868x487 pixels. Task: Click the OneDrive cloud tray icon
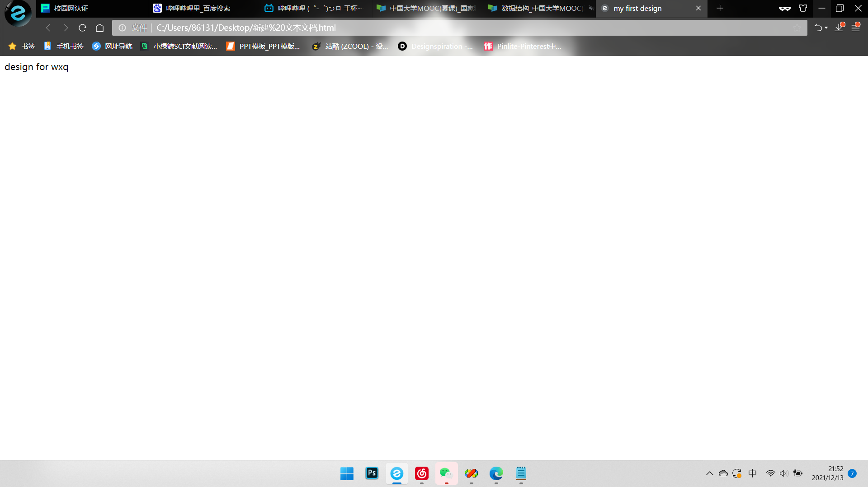(x=723, y=473)
